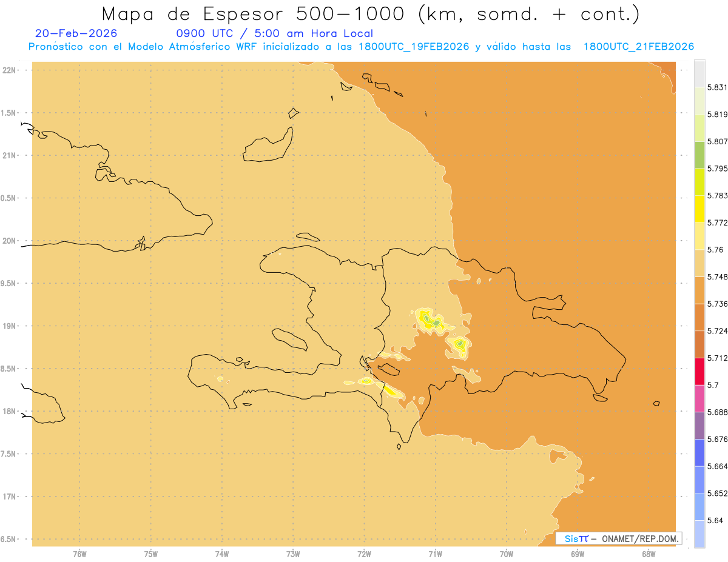This screenshot has height=562, width=728.
Task: Click the colorbar value 5.819
Action: (718, 114)
